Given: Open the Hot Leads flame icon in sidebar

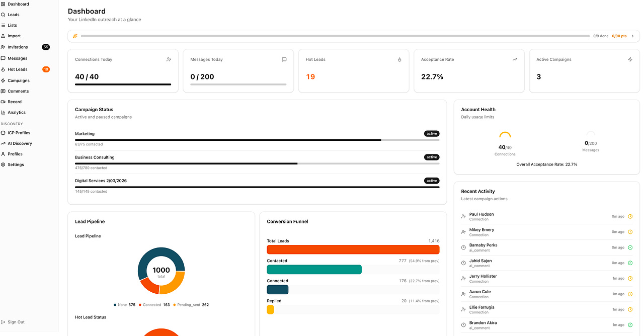Looking at the screenshot, I should (x=3, y=69).
